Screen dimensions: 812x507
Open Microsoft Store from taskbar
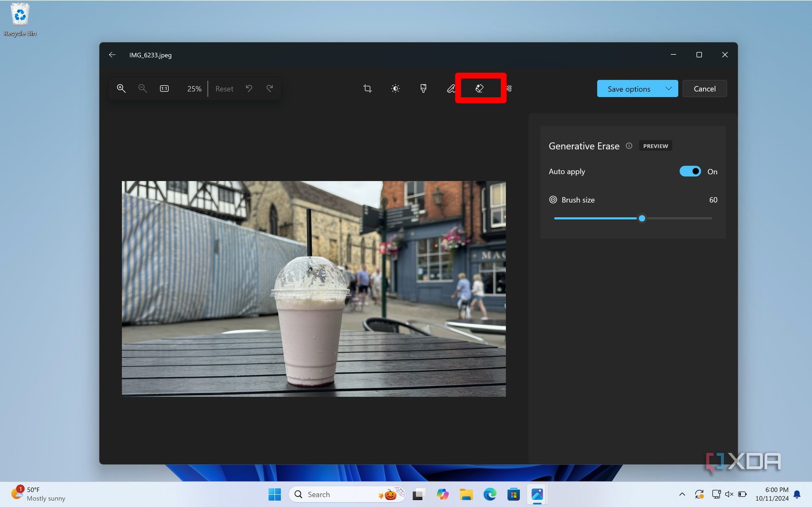coord(513,494)
